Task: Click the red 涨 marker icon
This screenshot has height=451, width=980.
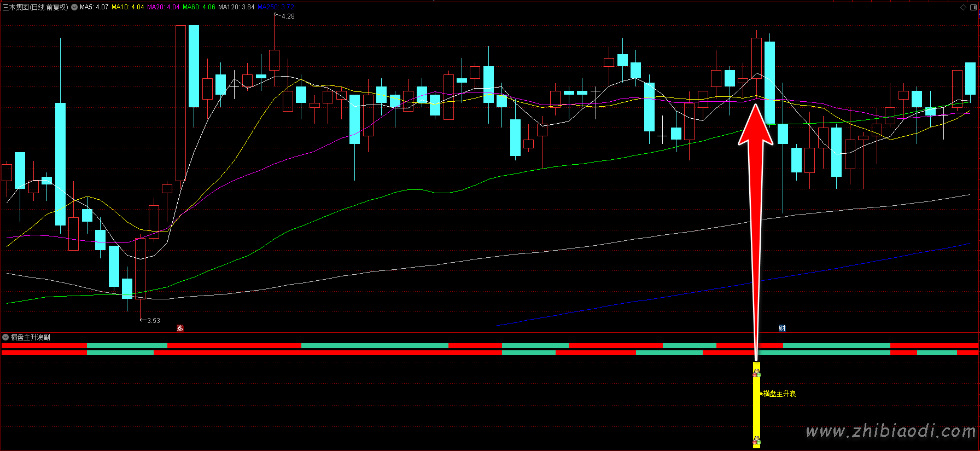Action: [180, 328]
